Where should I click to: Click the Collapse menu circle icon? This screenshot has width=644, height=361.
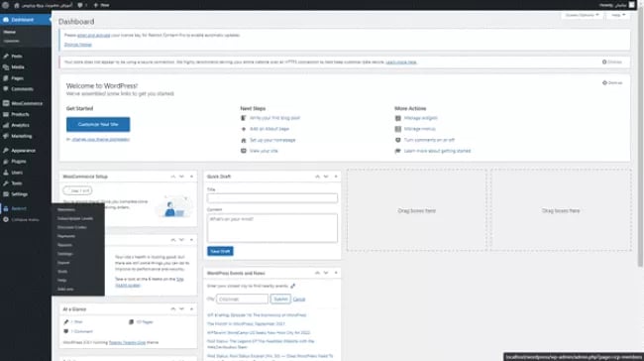pos(6,219)
